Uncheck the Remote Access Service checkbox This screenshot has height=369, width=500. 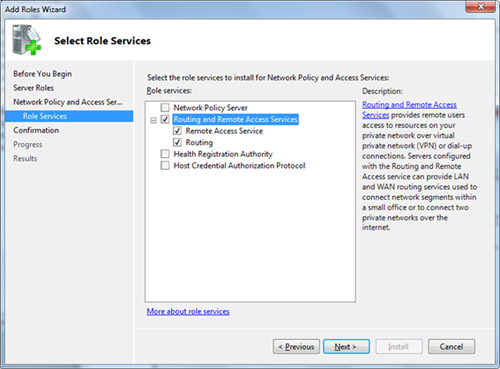point(177,131)
